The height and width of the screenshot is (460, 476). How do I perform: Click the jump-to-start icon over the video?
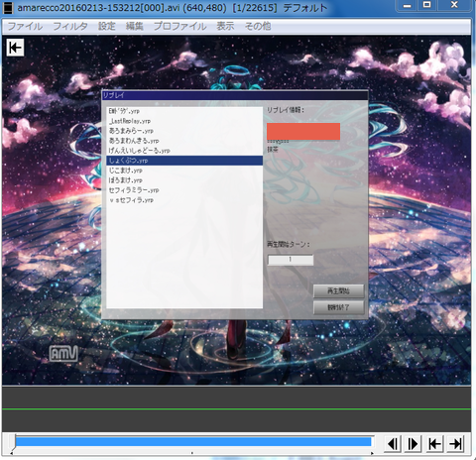tap(15, 48)
